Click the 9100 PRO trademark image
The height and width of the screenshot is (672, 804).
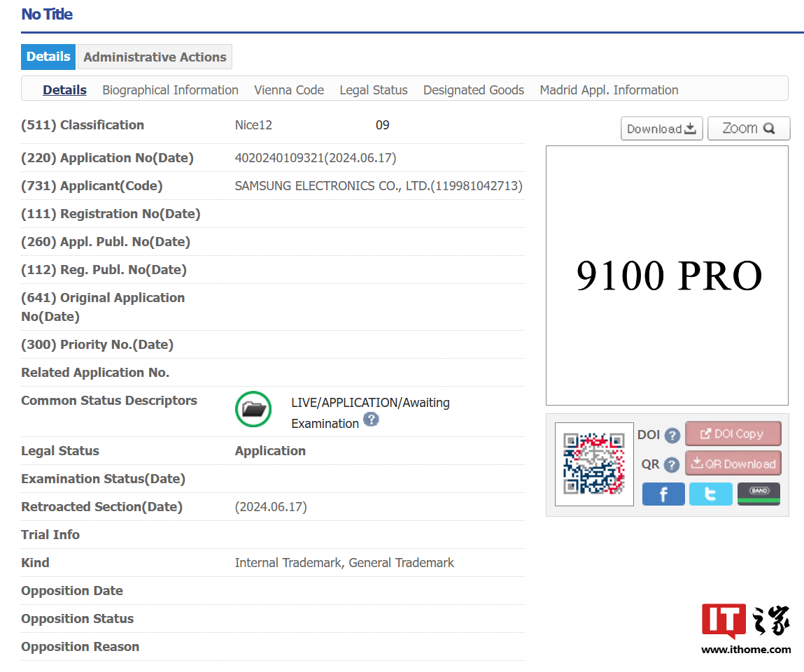pyautogui.click(x=667, y=276)
